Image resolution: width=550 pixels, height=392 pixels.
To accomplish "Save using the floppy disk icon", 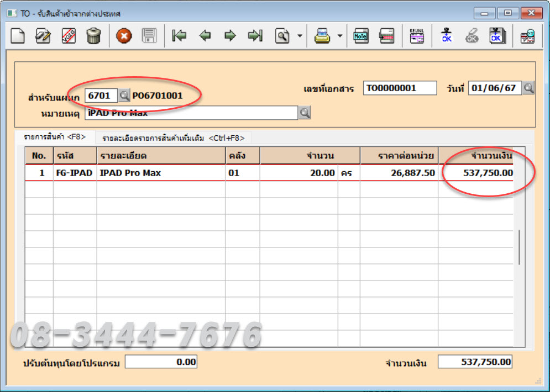I will (149, 36).
